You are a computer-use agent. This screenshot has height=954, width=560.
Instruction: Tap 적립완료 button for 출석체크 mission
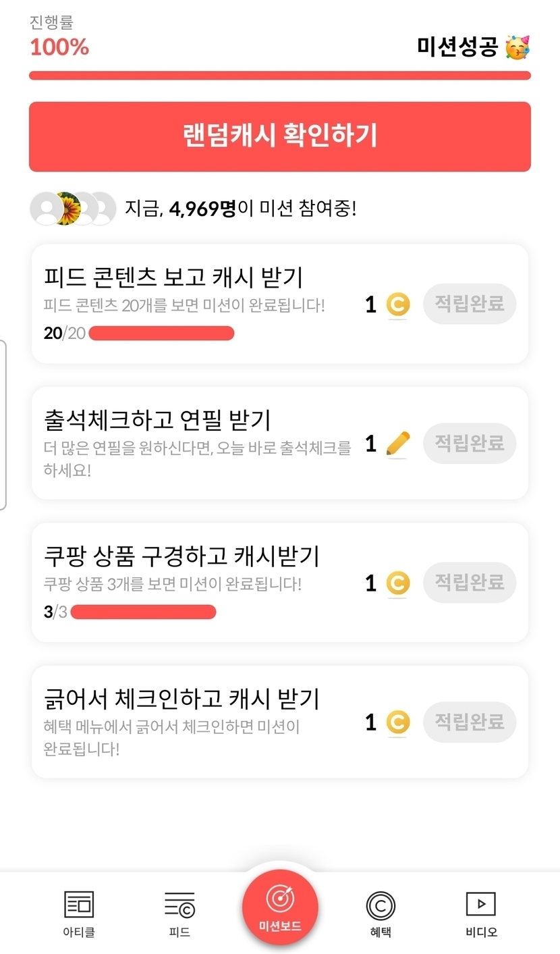470,444
